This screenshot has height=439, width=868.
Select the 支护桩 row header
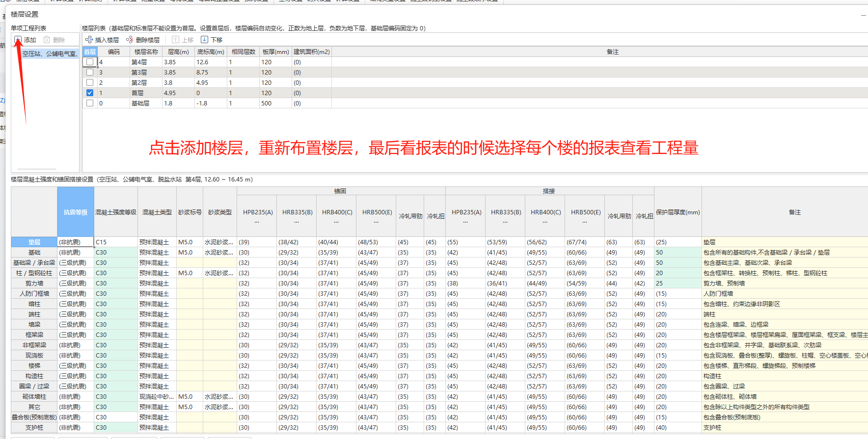pos(34,427)
